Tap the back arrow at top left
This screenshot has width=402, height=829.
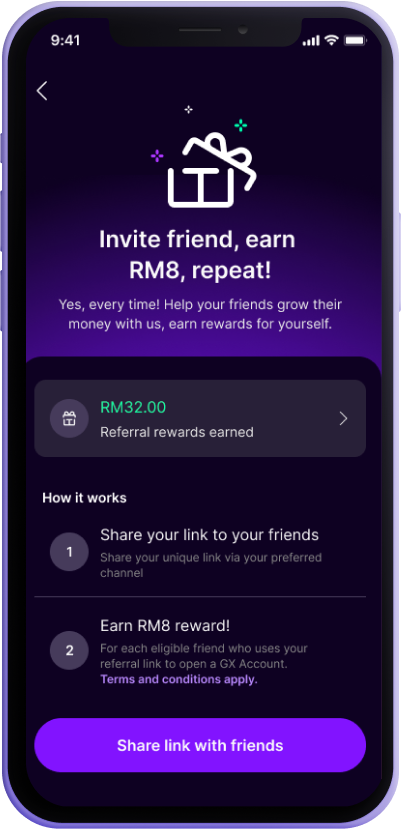(42, 91)
